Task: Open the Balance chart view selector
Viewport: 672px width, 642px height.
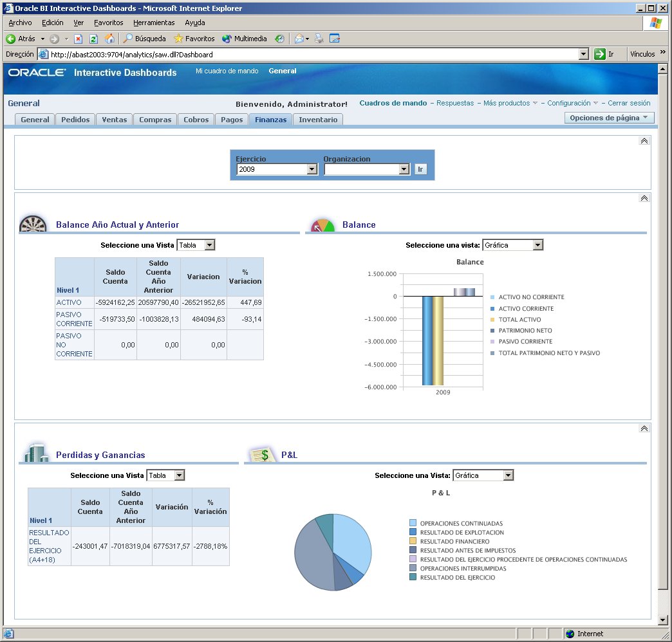Action: click(x=538, y=245)
